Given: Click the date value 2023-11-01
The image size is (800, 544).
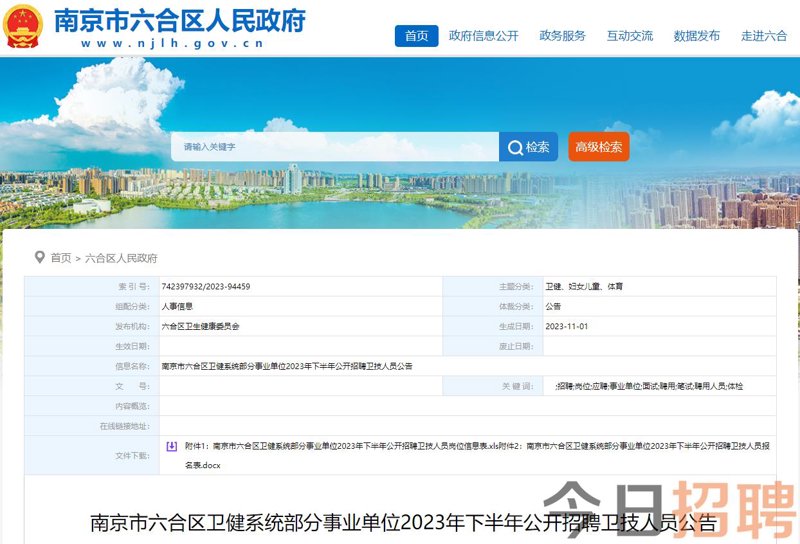Looking at the screenshot, I should 566,326.
